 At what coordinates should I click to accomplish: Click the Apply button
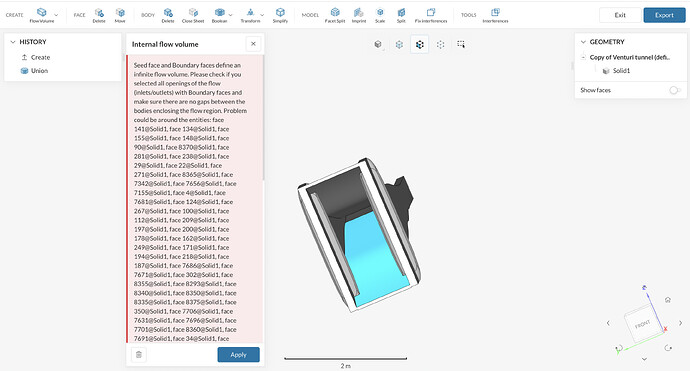click(x=239, y=355)
